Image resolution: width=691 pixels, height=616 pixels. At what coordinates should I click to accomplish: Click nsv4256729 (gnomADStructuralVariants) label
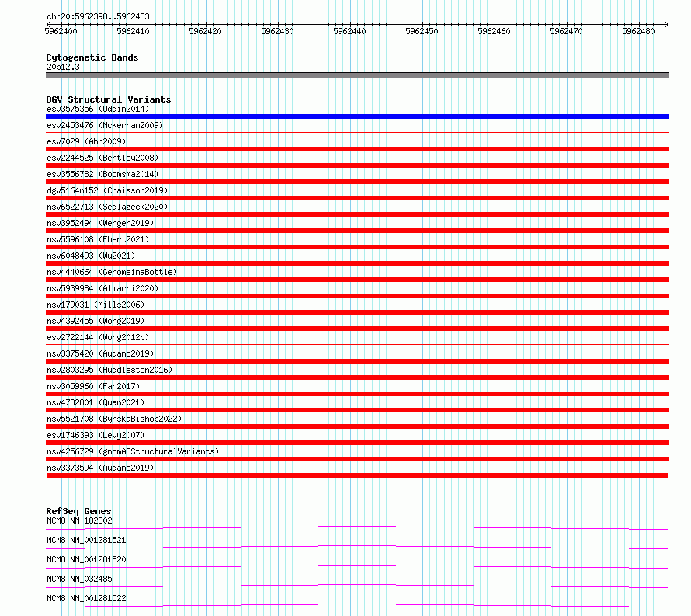point(133,451)
